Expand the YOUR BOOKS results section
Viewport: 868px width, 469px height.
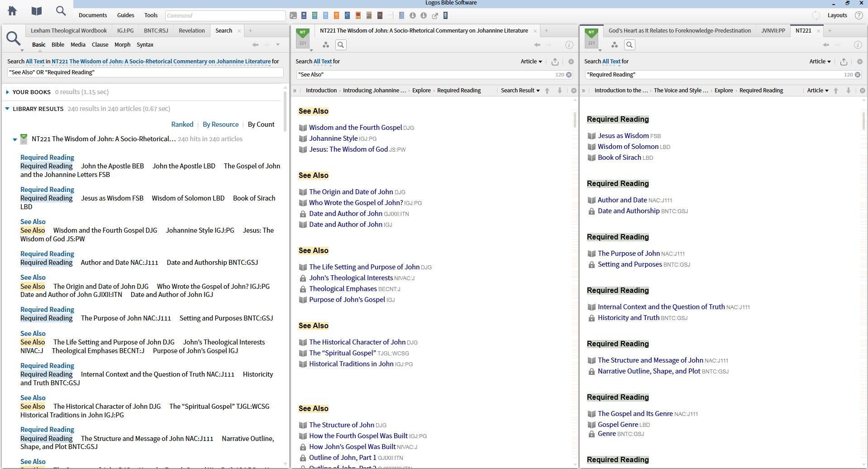pyautogui.click(x=8, y=92)
